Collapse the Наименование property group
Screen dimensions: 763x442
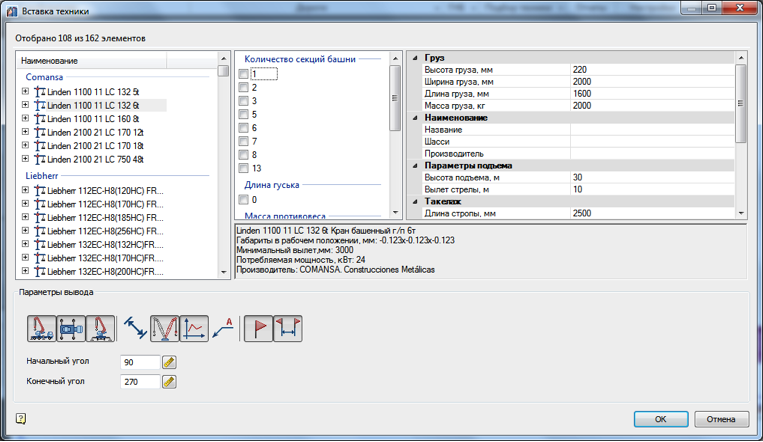415,118
